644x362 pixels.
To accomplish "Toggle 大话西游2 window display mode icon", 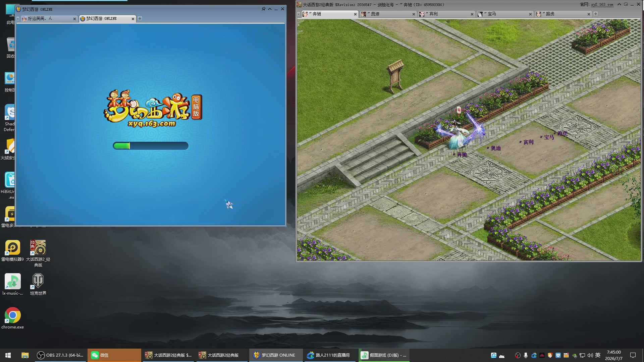I will pos(626,4).
